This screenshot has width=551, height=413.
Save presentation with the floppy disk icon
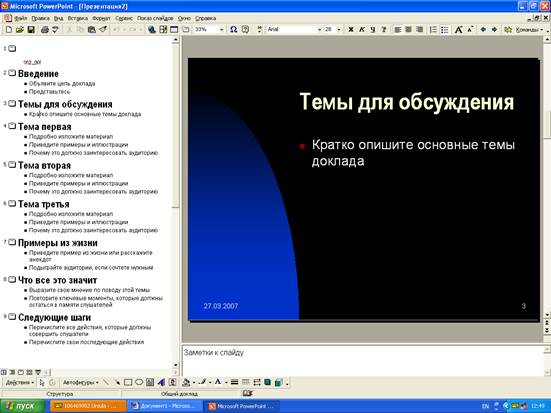tap(31, 30)
